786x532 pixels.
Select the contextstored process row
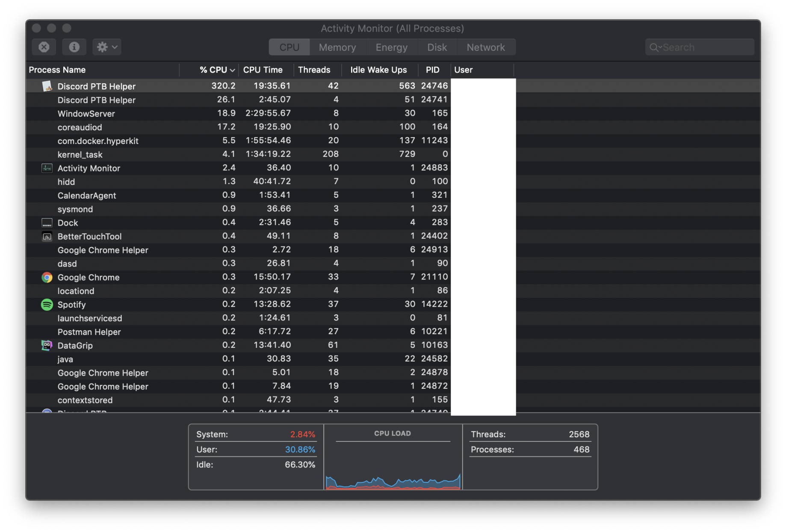pos(393,400)
